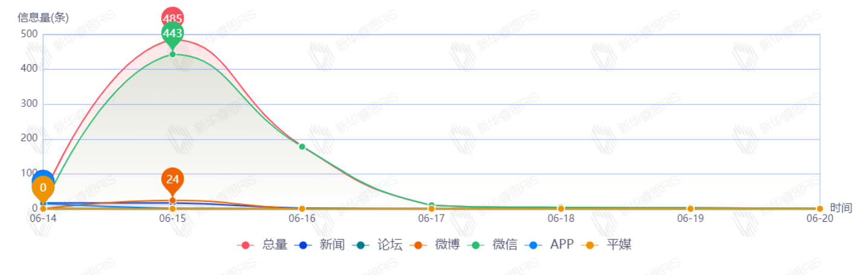Select the orange 24 marker pin
Viewport: 868px width, 275px height.
click(172, 180)
